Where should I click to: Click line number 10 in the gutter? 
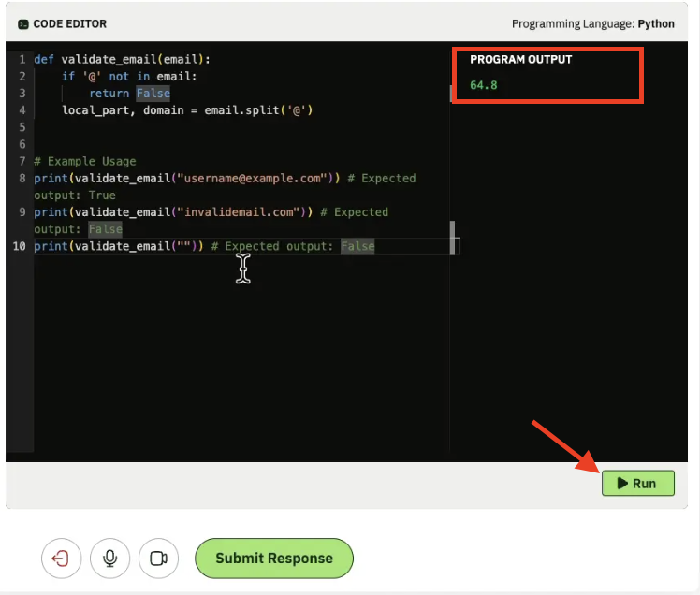(19, 246)
